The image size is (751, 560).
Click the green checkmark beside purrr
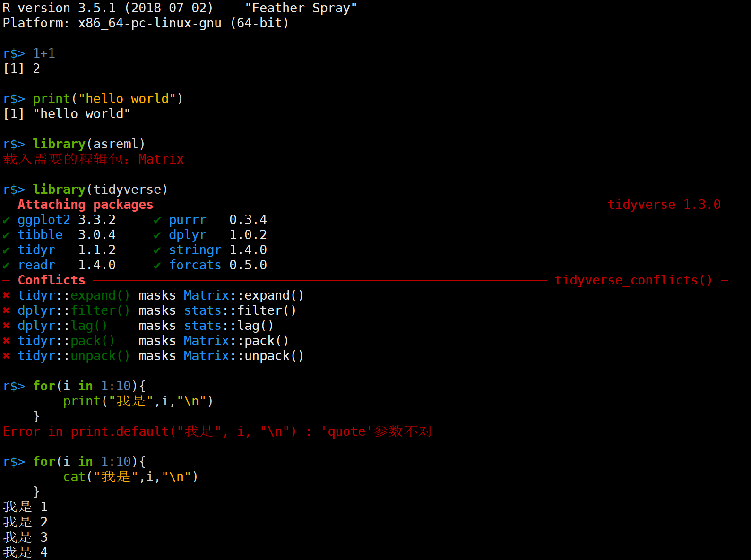[x=157, y=220]
